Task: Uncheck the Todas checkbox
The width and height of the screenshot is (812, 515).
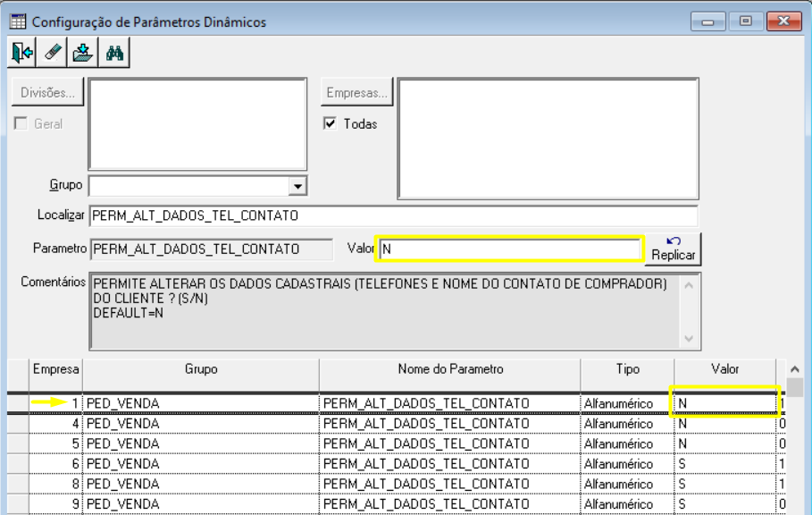Action: click(x=330, y=123)
